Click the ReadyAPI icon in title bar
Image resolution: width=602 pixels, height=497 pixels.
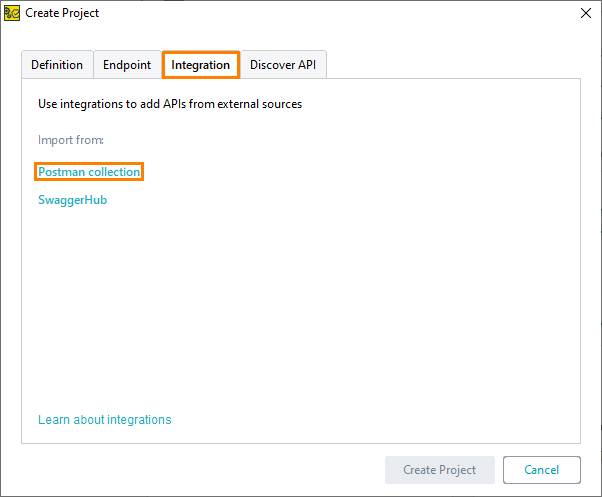coord(12,13)
